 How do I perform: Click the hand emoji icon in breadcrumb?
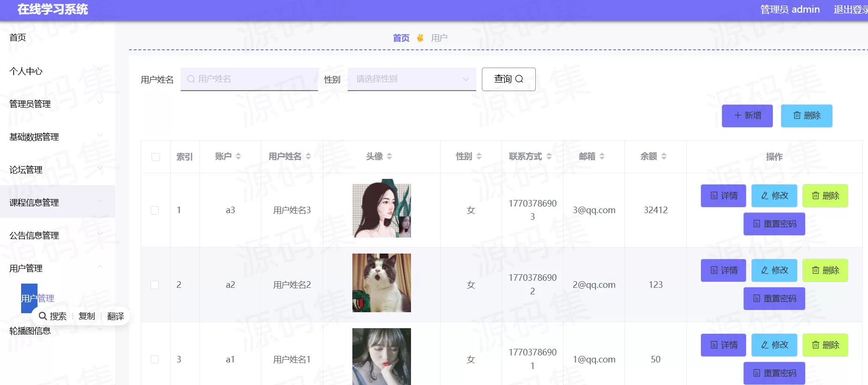point(420,38)
